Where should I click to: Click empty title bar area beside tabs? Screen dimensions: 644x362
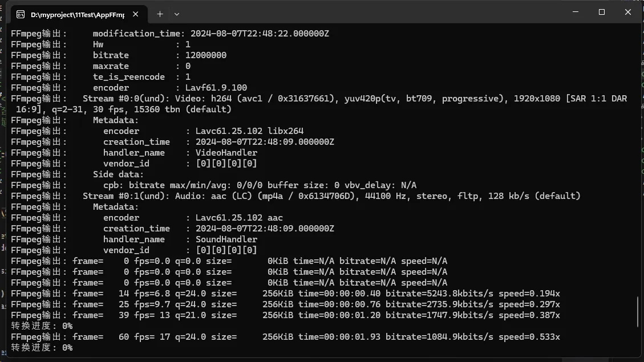click(x=371, y=13)
